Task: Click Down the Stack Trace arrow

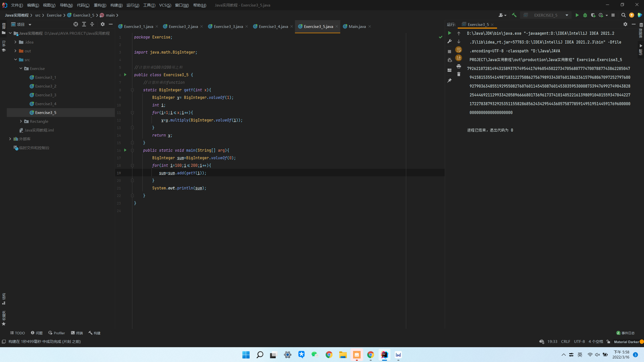Action: [459, 42]
